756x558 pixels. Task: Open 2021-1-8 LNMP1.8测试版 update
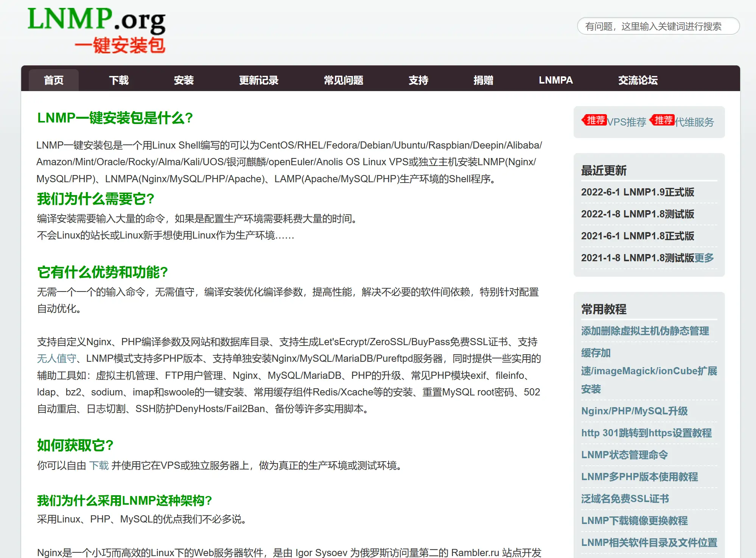(x=638, y=258)
